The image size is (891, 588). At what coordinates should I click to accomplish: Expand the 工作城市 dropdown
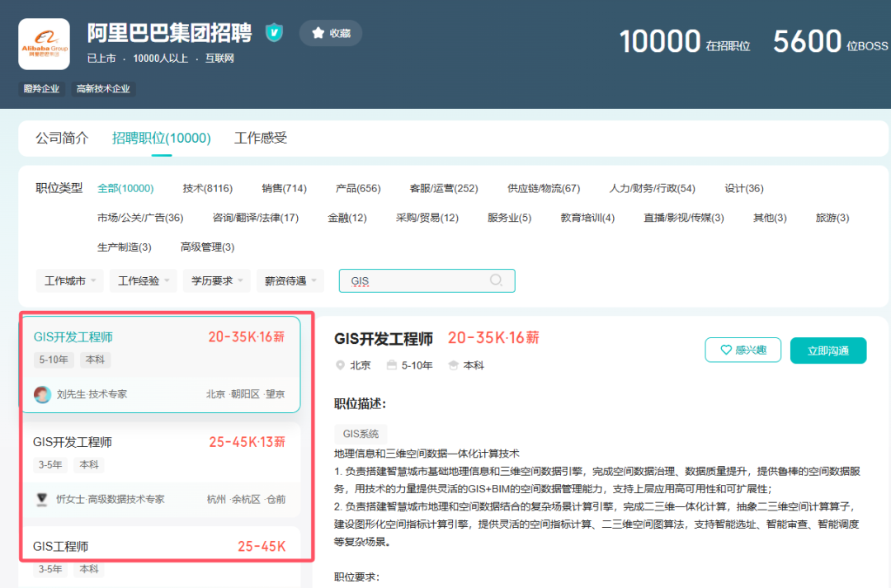point(70,280)
